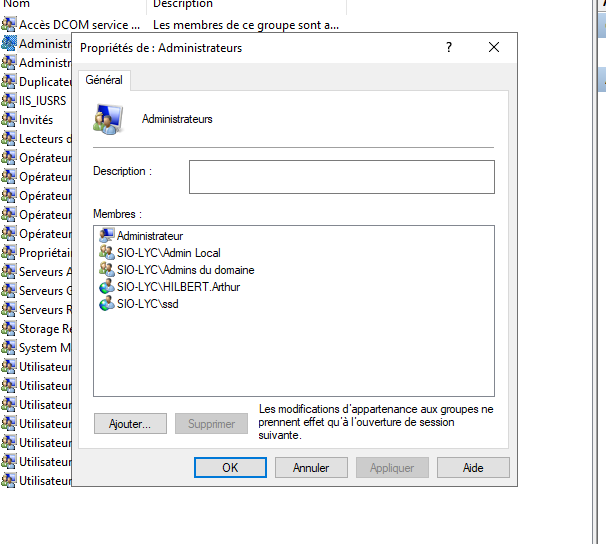
Task: Select Lecteurs row in the group list
Action: (x=36, y=139)
